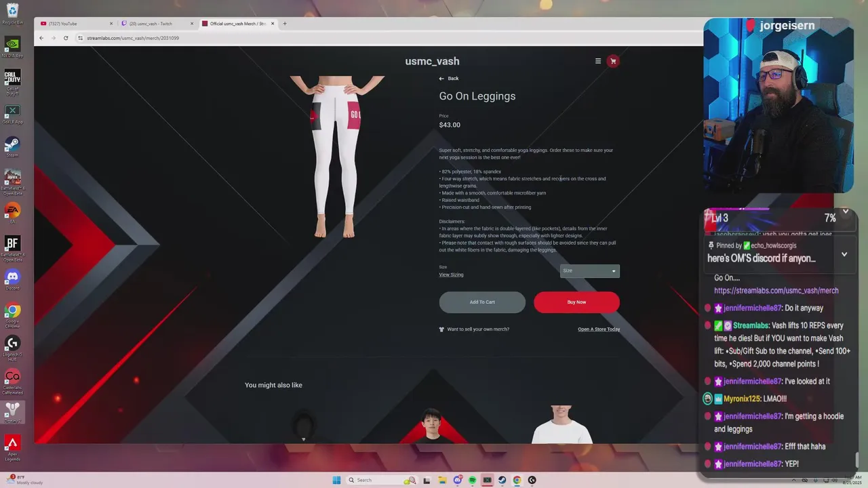This screenshot has width=868, height=488.
Task: Click the chat scrollbar
Action: [856, 462]
